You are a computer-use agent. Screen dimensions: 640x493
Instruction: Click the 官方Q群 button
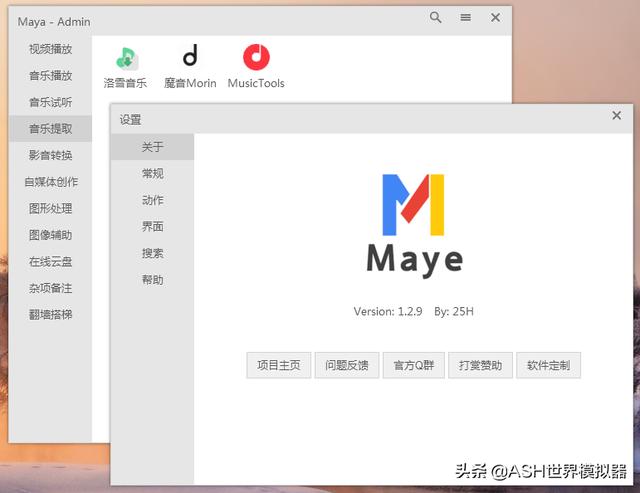(413, 365)
